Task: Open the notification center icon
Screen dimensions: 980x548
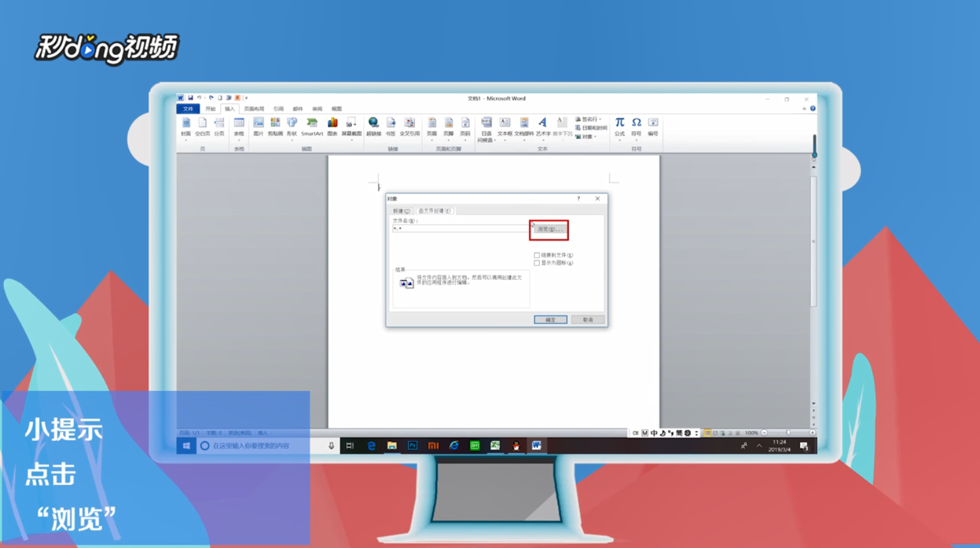Action: point(804,446)
